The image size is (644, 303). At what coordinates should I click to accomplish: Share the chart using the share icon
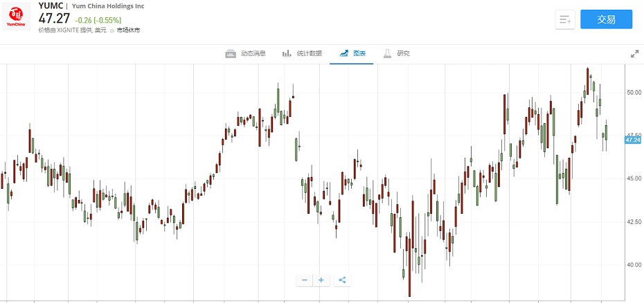pyautogui.click(x=342, y=280)
